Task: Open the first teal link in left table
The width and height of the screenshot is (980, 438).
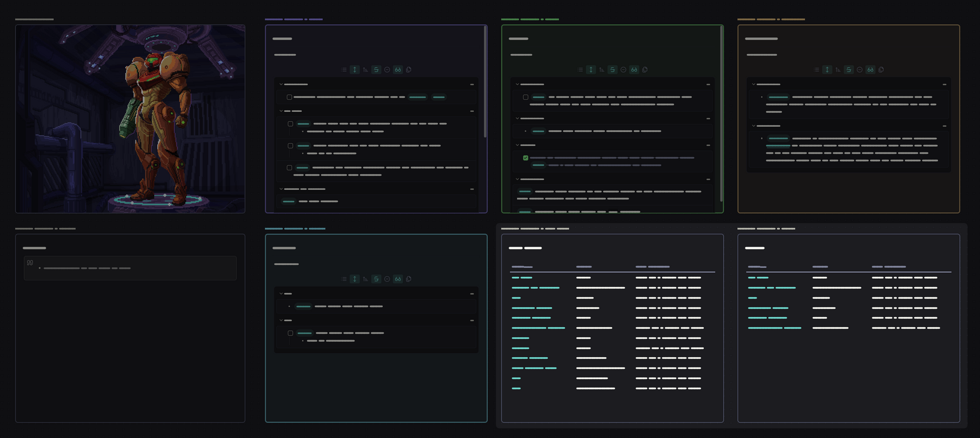Action: (x=522, y=277)
